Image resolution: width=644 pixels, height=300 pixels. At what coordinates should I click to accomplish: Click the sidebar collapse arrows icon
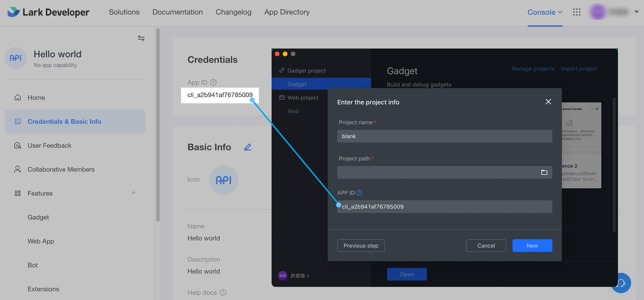pyautogui.click(x=141, y=38)
